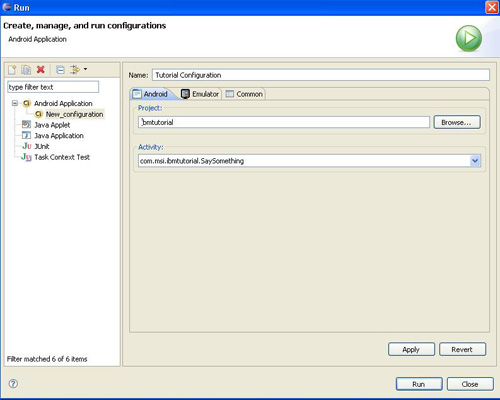Click the type filter text field
Screen dimensions: 500x400
click(53, 87)
